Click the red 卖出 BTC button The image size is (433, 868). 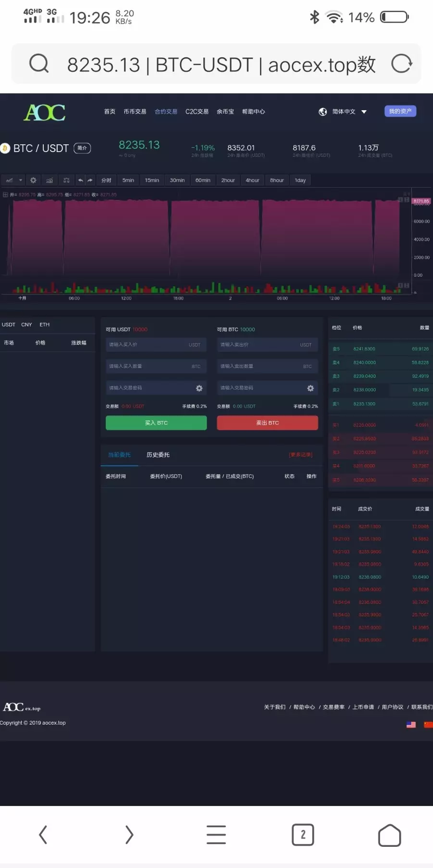(267, 423)
